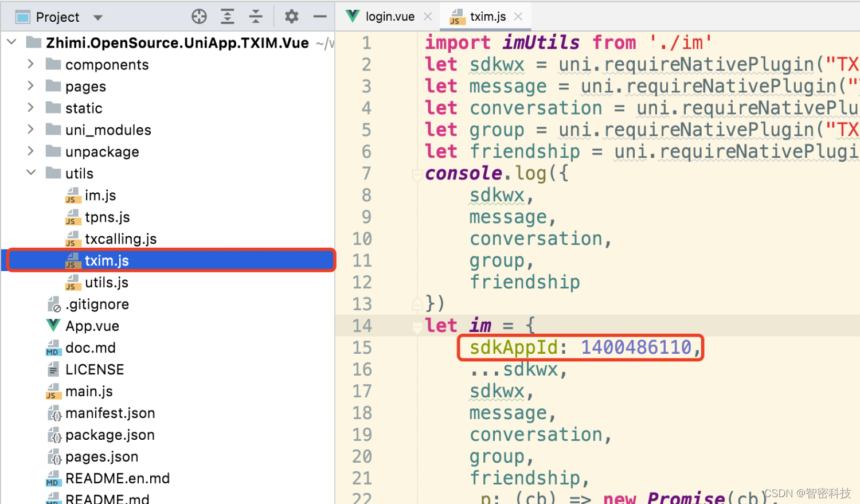The height and width of the screenshot is (504, 860).
Task: Select the static folder icon
Action: coord(53,107)
